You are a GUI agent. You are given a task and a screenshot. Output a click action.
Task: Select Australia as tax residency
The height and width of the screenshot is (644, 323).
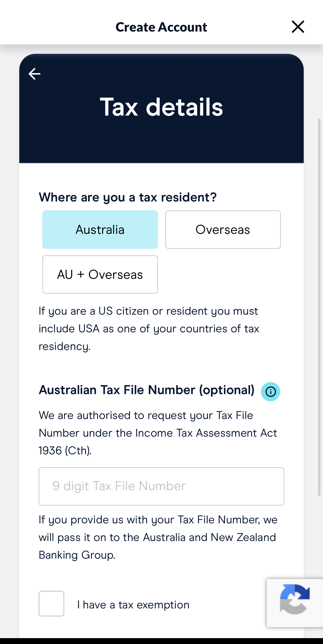pos(100,230)
